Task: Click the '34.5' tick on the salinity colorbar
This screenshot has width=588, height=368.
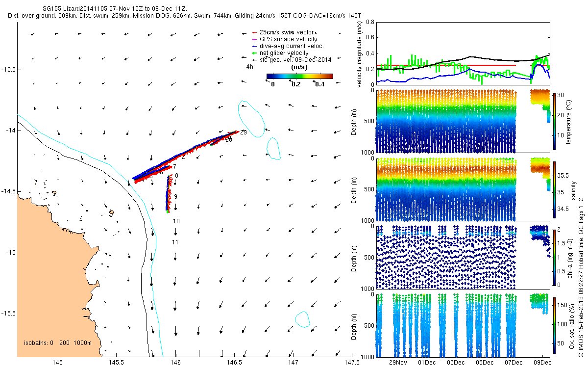Action: [563, 210]
